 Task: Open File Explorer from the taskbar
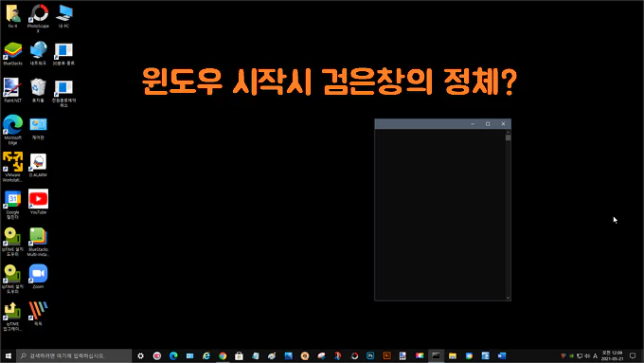pyautogui.click(x=453, y=355)
